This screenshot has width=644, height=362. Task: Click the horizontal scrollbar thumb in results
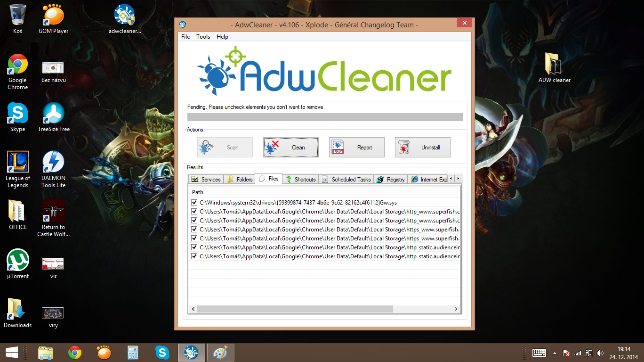click(x=295, y=309)
